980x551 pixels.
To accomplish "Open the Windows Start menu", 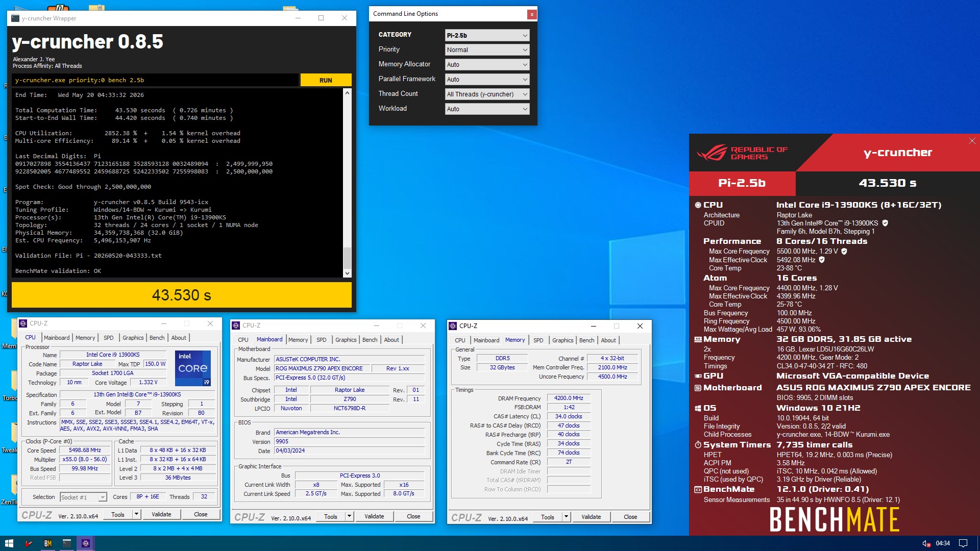I will [9, 543].
